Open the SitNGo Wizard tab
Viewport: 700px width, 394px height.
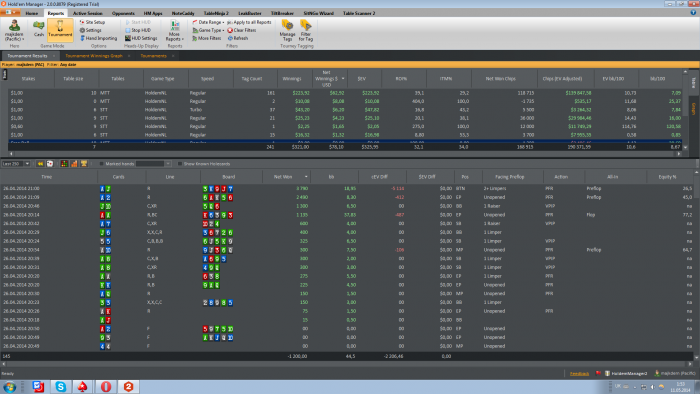(x=318, y=13)
